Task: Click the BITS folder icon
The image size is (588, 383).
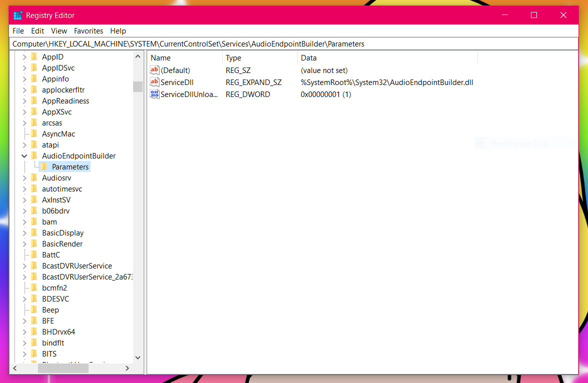Action: [35, 353]
